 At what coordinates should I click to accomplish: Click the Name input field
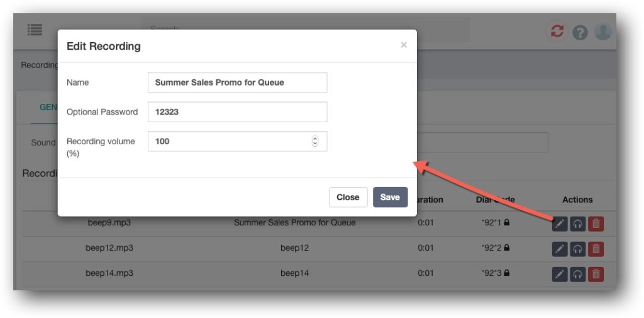click(237, 82)
